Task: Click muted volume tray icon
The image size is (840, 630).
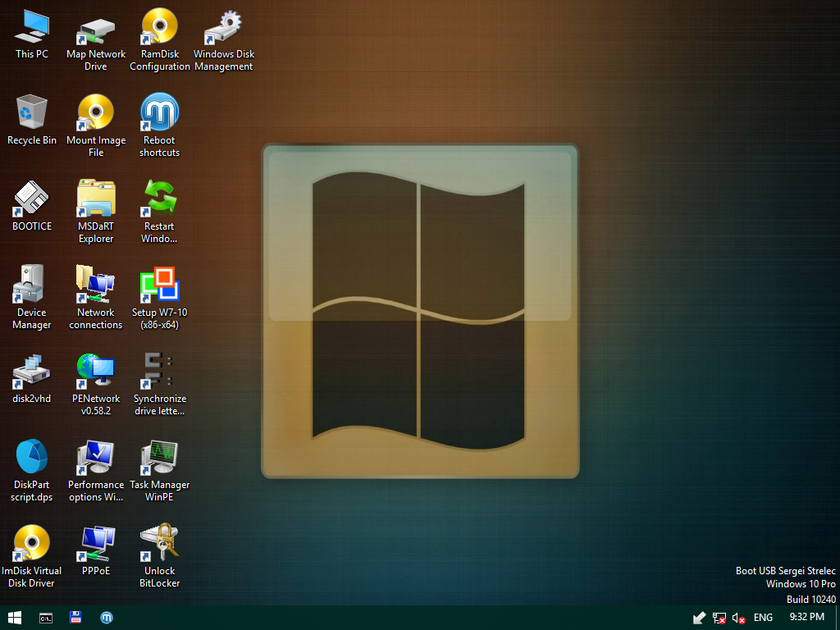Action: [739, 619]
